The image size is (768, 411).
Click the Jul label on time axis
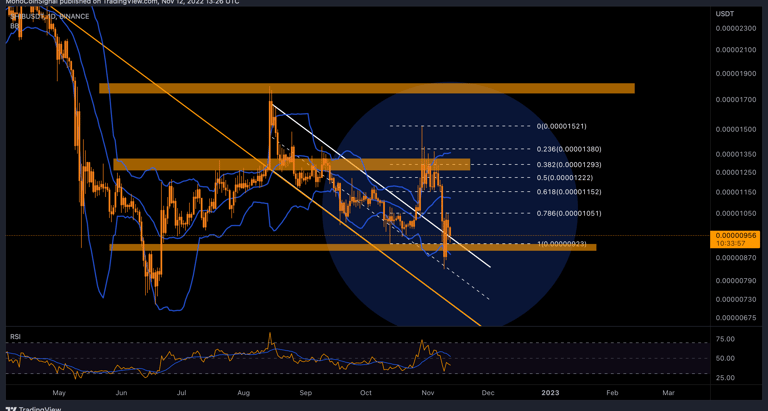[x=182, y=393]
